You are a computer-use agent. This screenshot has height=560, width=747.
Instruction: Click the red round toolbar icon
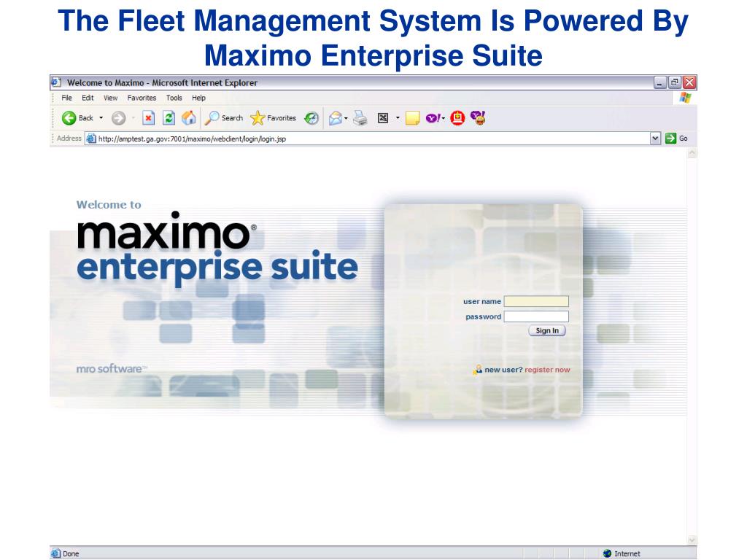coord(457,117)
